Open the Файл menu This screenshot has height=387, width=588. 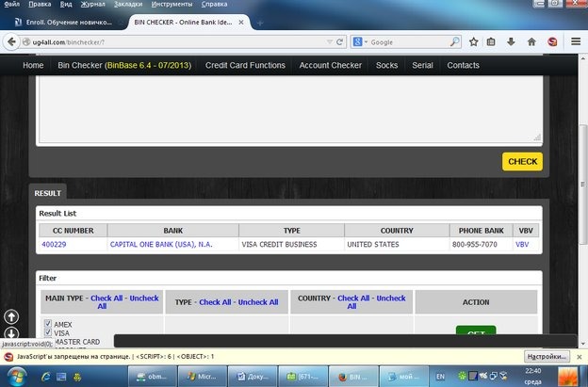click(12, 4)
